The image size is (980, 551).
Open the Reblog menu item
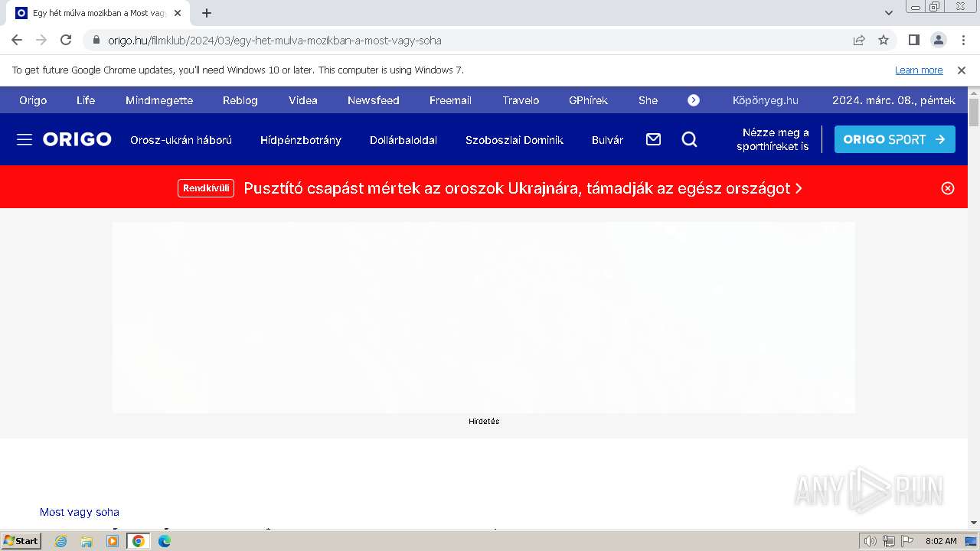coord(240,100)
